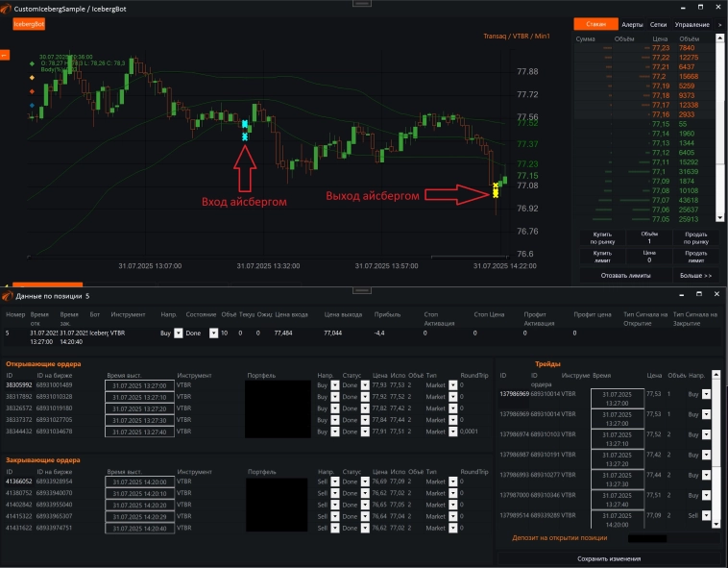Click the down arrow on the order book scrollbar
Viewport: 728px width, 568px height.
coord(720,217)
